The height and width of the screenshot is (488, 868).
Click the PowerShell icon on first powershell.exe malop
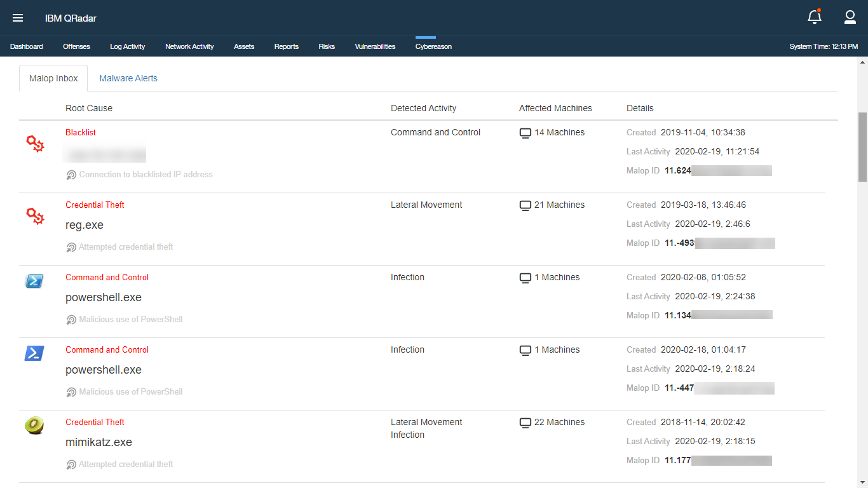point(34,280)
